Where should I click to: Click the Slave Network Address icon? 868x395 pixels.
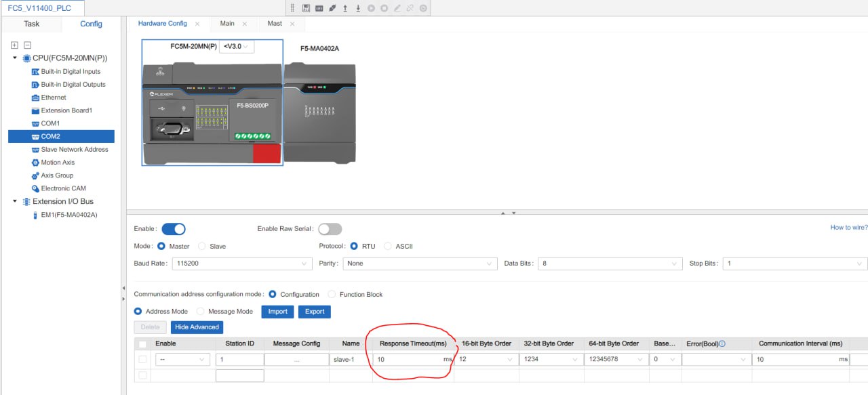click(x=35, y=150)
